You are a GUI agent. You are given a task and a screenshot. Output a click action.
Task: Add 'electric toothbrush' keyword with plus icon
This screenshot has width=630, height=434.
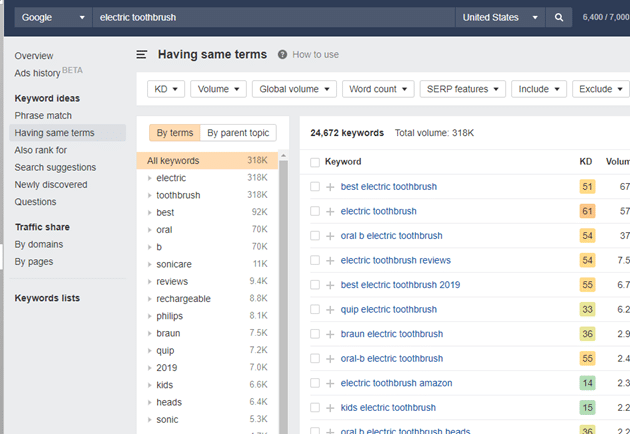330,211
